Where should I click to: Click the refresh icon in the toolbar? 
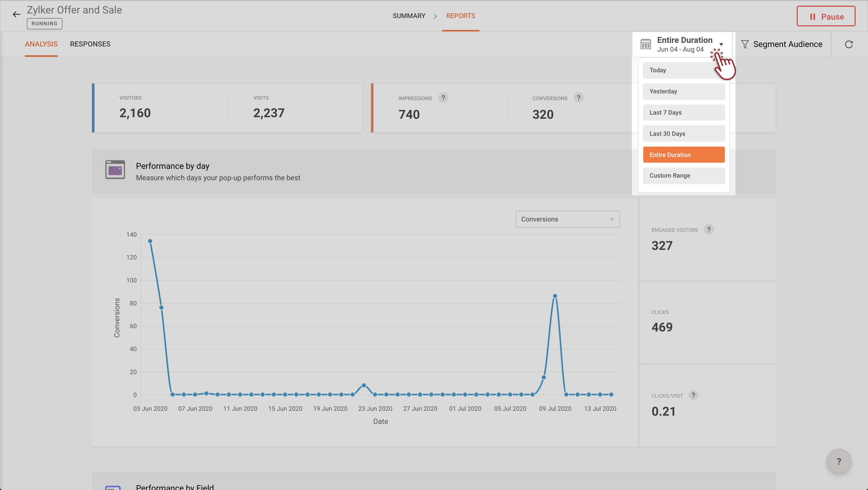click(x=848, y=44)
